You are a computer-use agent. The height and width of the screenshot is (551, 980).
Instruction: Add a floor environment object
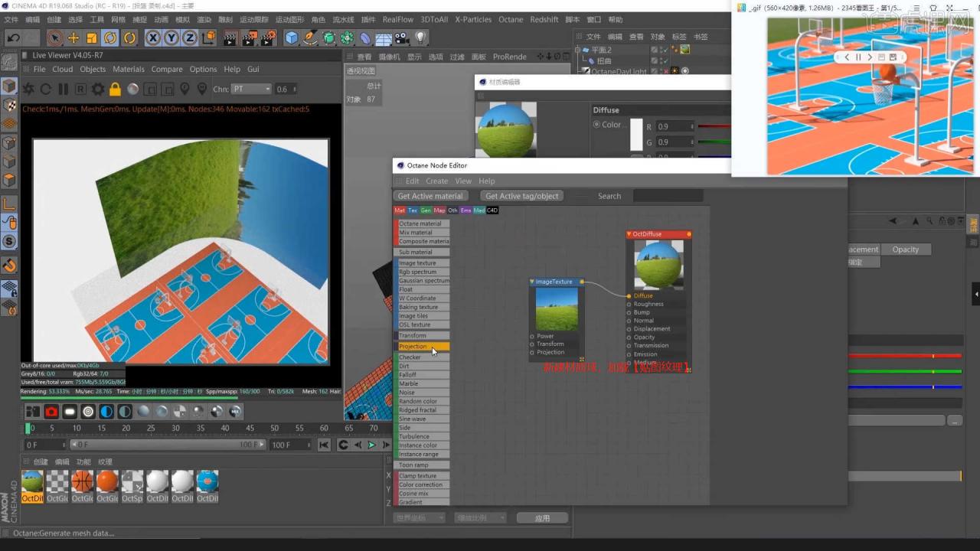click(384, 37)
